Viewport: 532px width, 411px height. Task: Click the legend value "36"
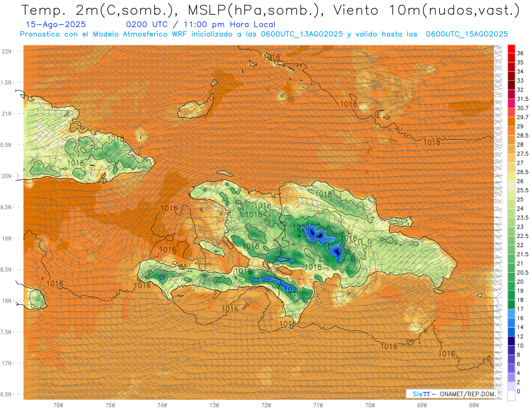pyautogui.click(x=520, y=53)
